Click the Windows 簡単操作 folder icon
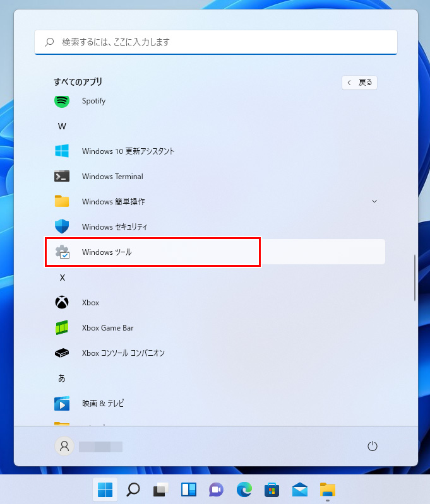The height and width of the screenshot is (504, 430). 62,201
